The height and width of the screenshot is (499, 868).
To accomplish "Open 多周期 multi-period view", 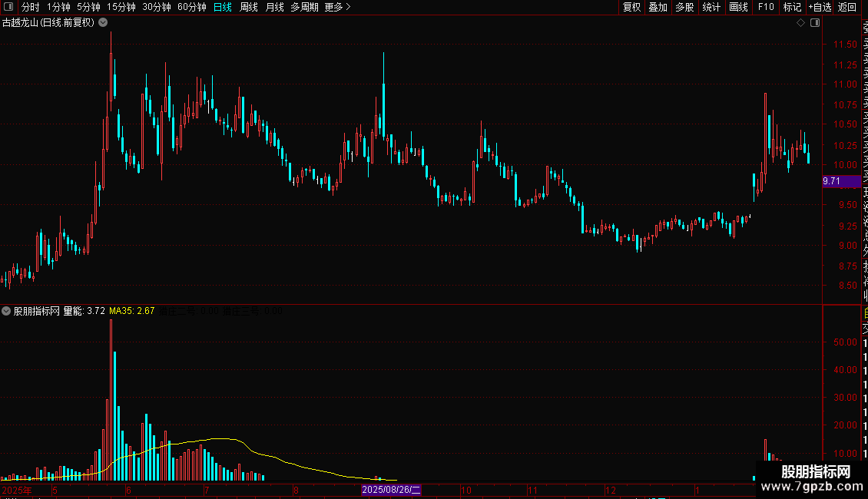I will 304,7.
